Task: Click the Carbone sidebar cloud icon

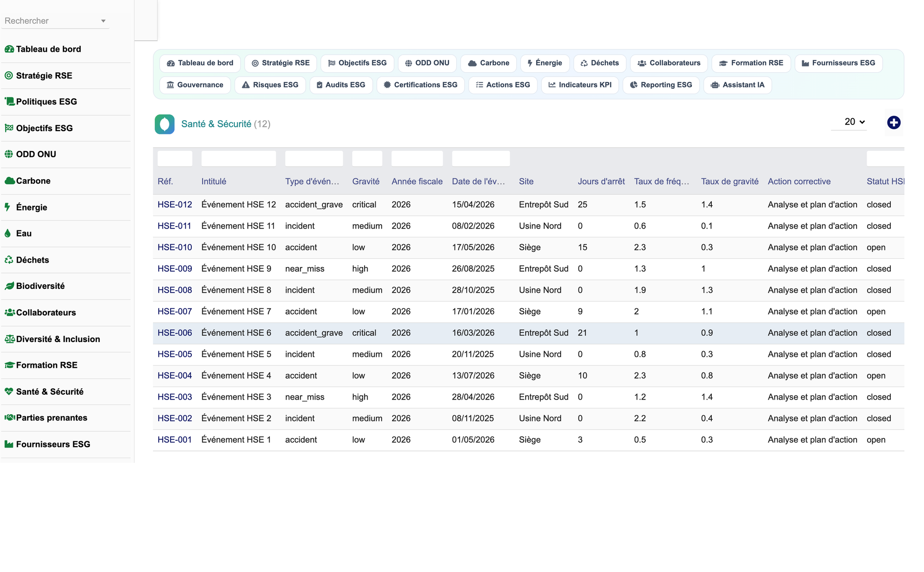Action: [9, 181]
